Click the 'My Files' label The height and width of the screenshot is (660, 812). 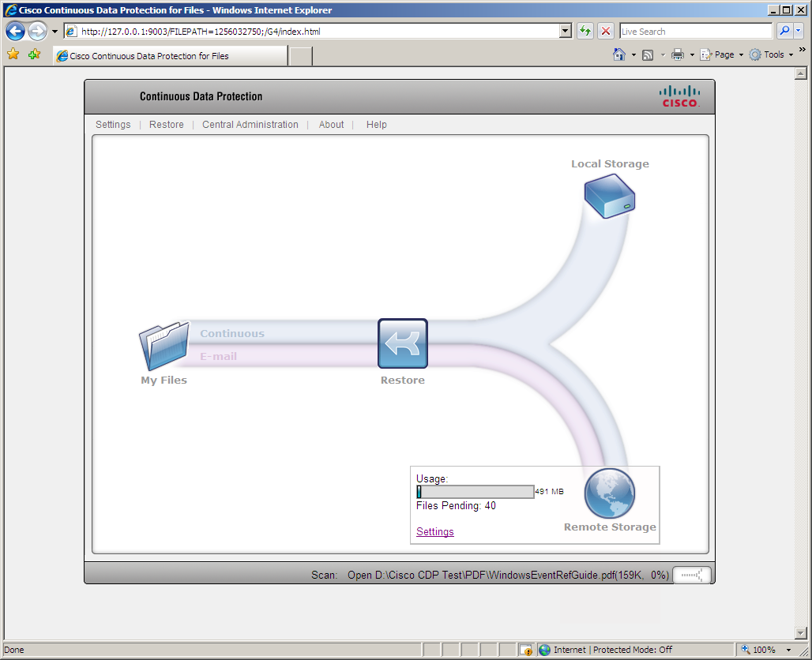164,380
